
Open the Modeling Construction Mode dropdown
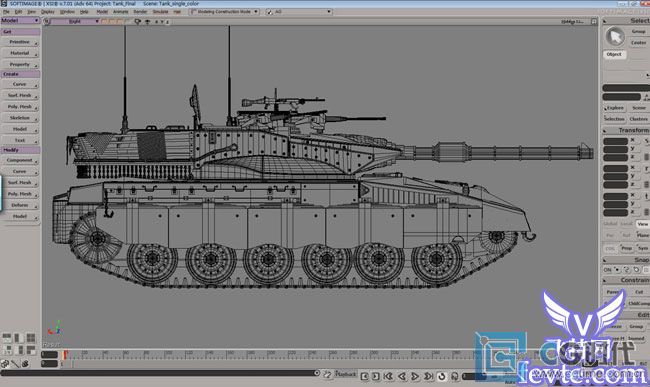pyautogui.click(x=224, y=12)
